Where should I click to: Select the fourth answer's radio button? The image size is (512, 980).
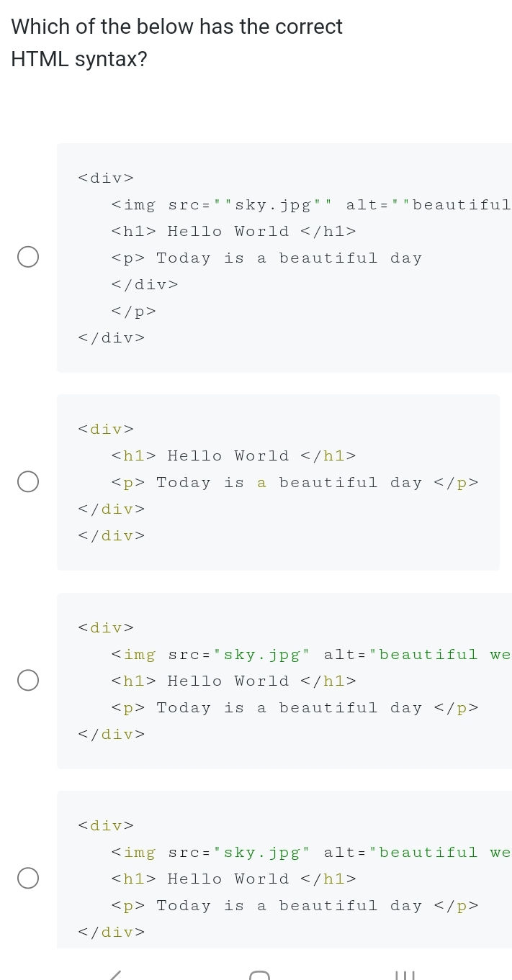28,878
